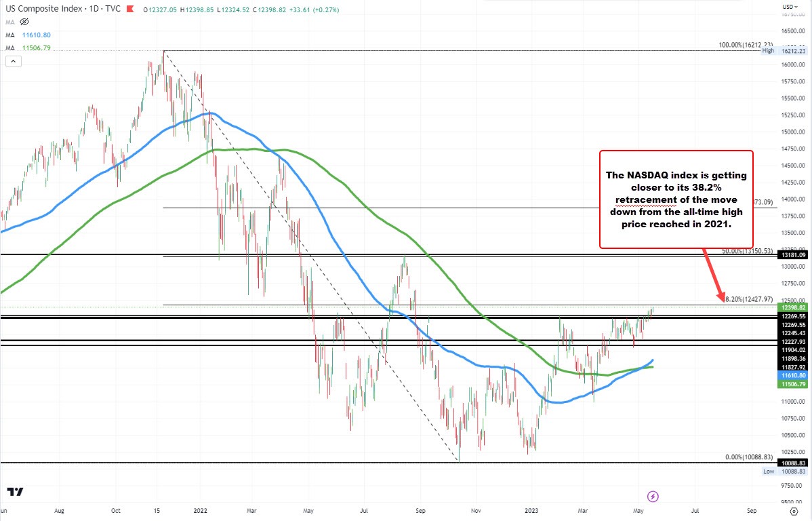
Task: Click the open price O12327.05
Action: click(x=161, y=9)
